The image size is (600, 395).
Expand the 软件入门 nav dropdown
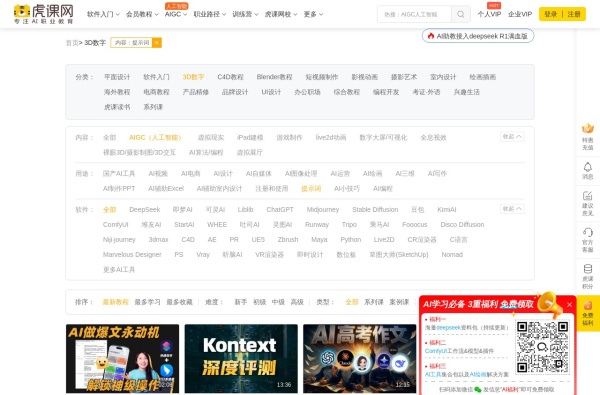click(x=103, y=14)
